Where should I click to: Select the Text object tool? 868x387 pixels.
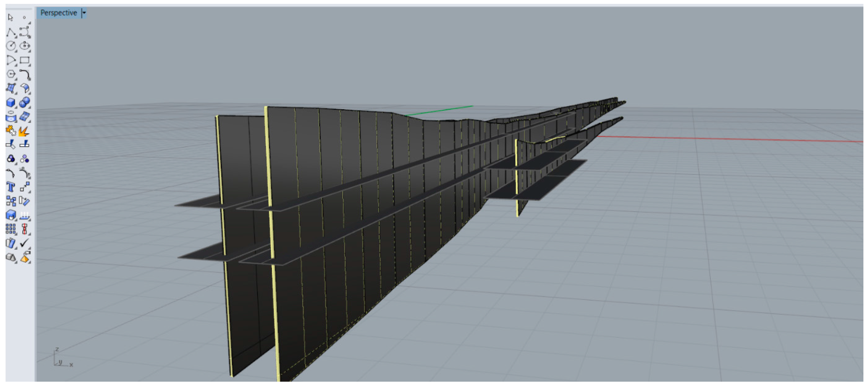(x=11, y=187)
